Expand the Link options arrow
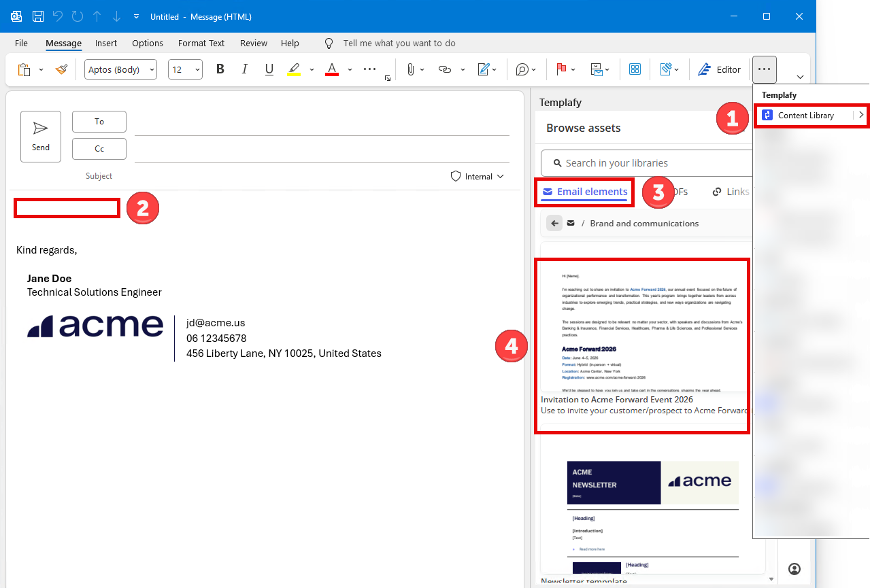This screenshot has height=588, width=870. (463, 69)
